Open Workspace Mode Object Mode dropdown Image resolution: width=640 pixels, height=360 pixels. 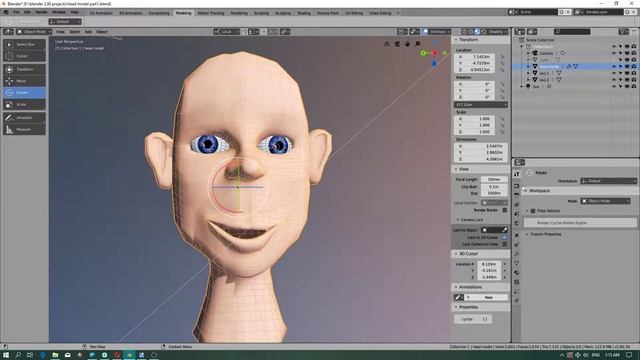pos(606,201)
